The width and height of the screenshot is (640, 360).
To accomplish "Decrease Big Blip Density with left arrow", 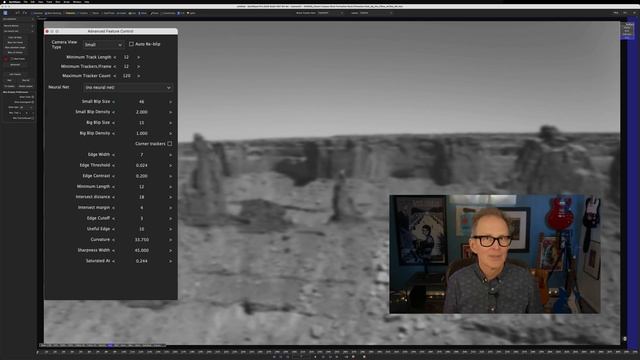I will pos(113,133).
